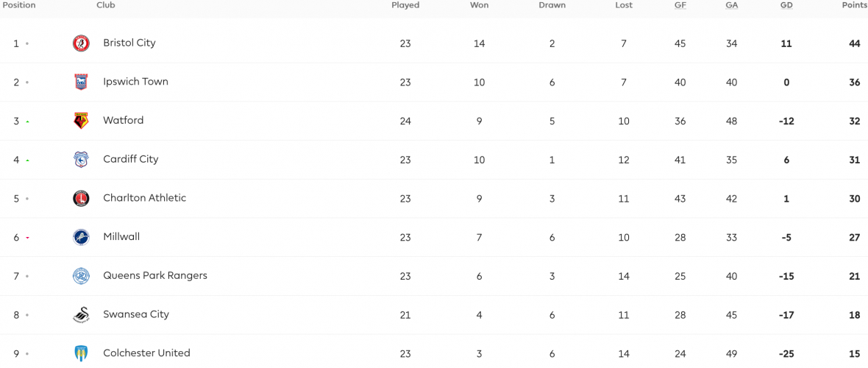Click the GF column header abbreviation
Image resolution: width=868 pixels, height=368 pixels.
680,5
